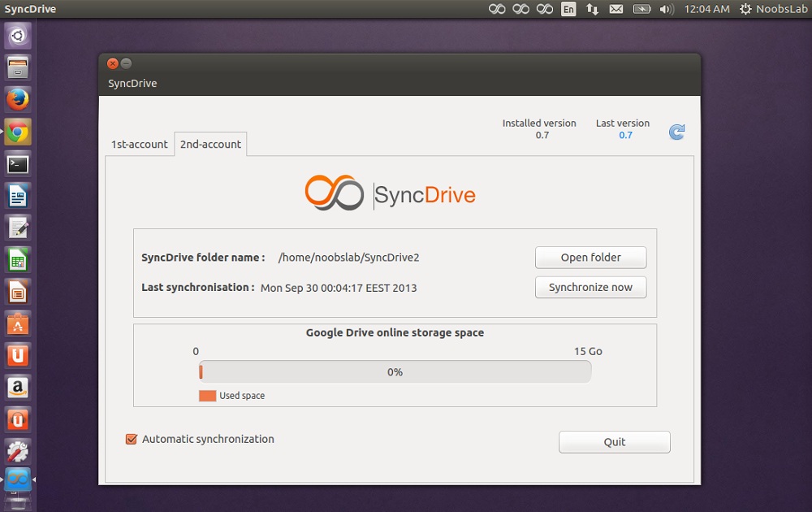Open the Terminal launcher icon
This screenshot has height=512, width=812.
point(18,164)
